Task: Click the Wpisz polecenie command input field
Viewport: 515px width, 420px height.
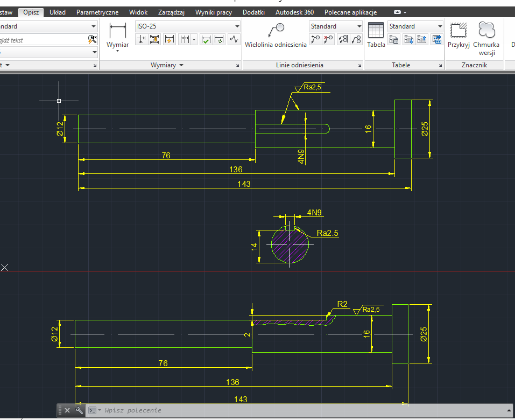Action: 302,410
